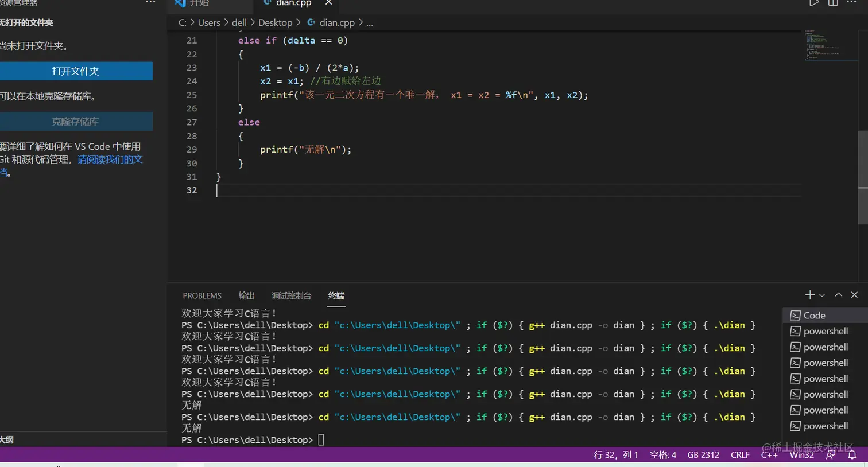Close the dian.cpp editor tab
This screenshot has height=467, width=868.
tap(328, 3)
